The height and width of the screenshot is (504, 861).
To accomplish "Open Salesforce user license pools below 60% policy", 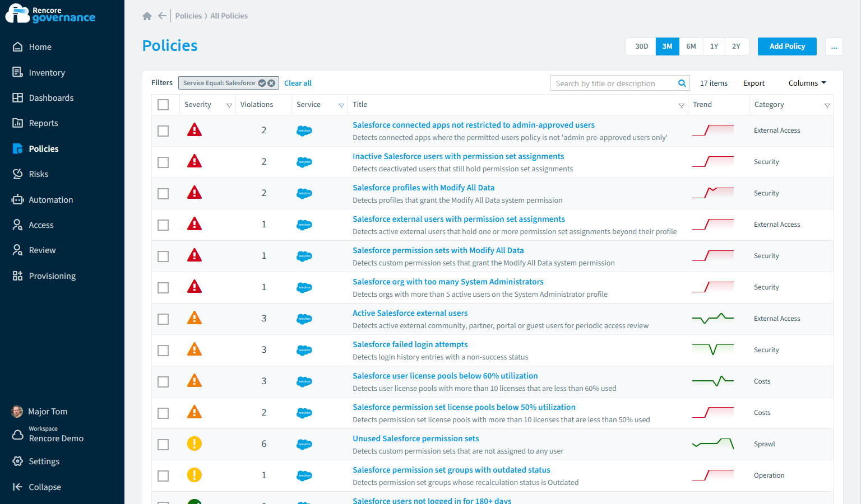I will (445, 376).
